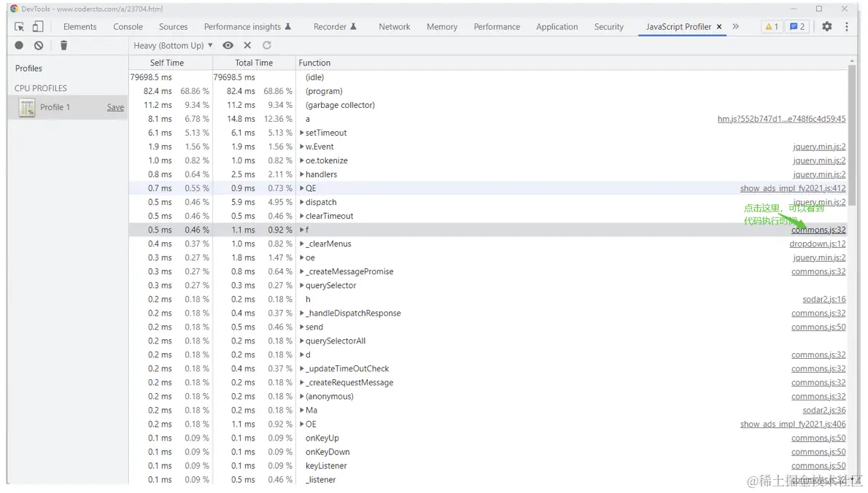Expand the querySelectorAll row
The height and width of the screenshot is (493, 868).
tap(302, 341)
